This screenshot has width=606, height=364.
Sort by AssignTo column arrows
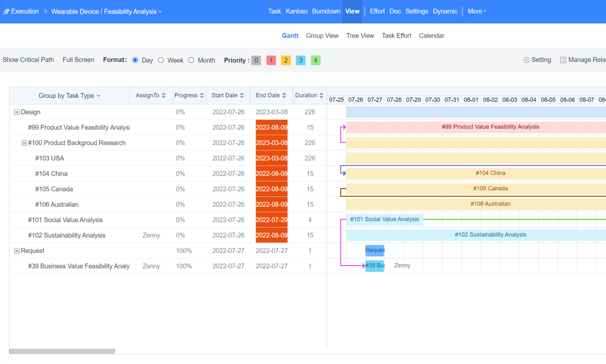(x=164, y=96)
